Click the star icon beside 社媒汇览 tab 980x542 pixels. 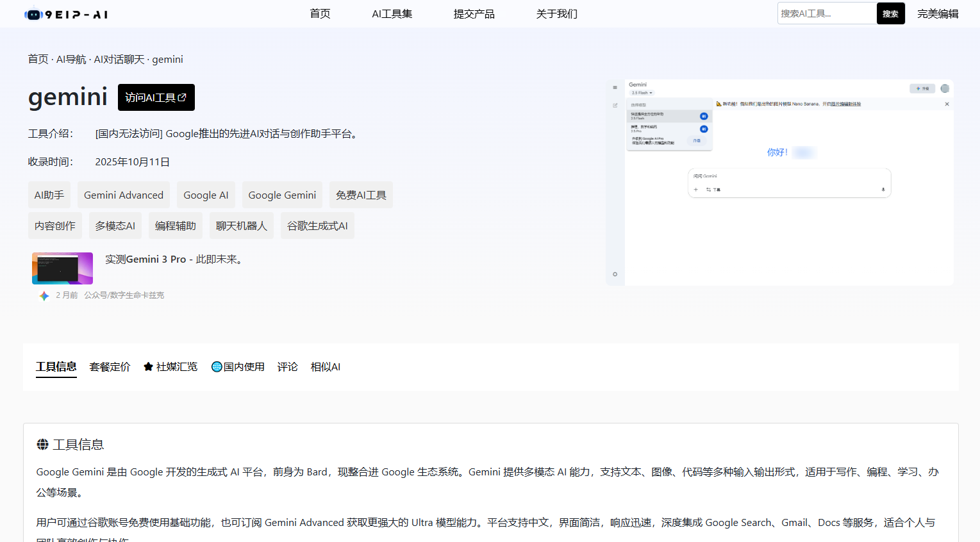[x=148, y=366]
